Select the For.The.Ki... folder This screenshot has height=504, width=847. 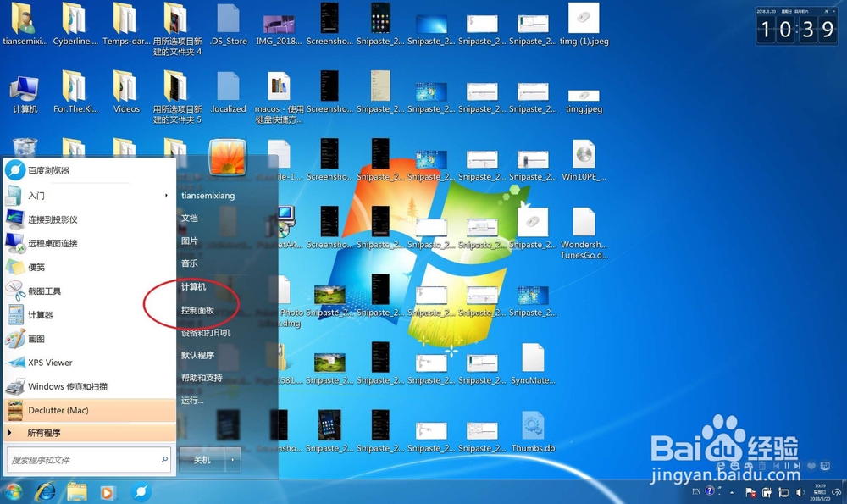[75, 91]
